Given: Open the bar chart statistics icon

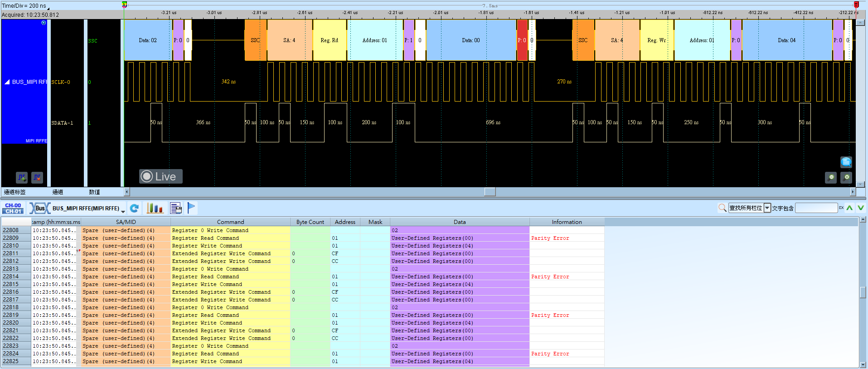Looking at the screenshot, I should tap(155, 208).
